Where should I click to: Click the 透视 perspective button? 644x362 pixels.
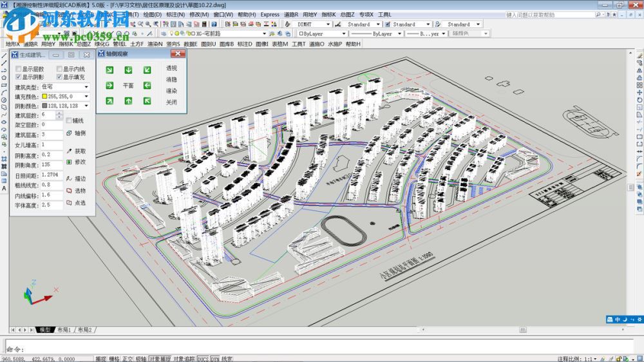click(171, 68)
